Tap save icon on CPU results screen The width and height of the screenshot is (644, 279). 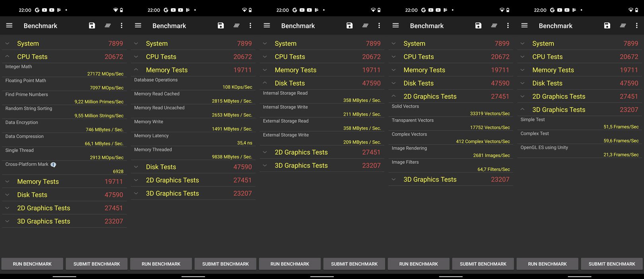(92, 25)
